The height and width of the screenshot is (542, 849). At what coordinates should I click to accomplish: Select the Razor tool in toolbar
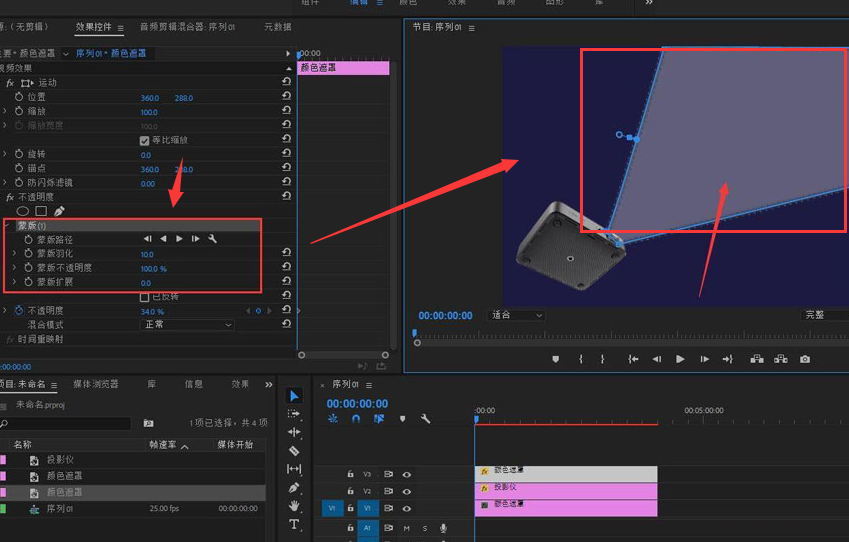point(294,450)
